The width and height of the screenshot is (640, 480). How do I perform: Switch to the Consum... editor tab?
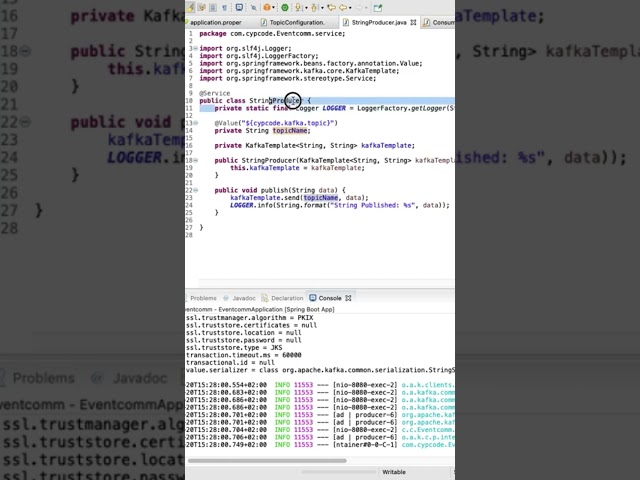[443, 22]
